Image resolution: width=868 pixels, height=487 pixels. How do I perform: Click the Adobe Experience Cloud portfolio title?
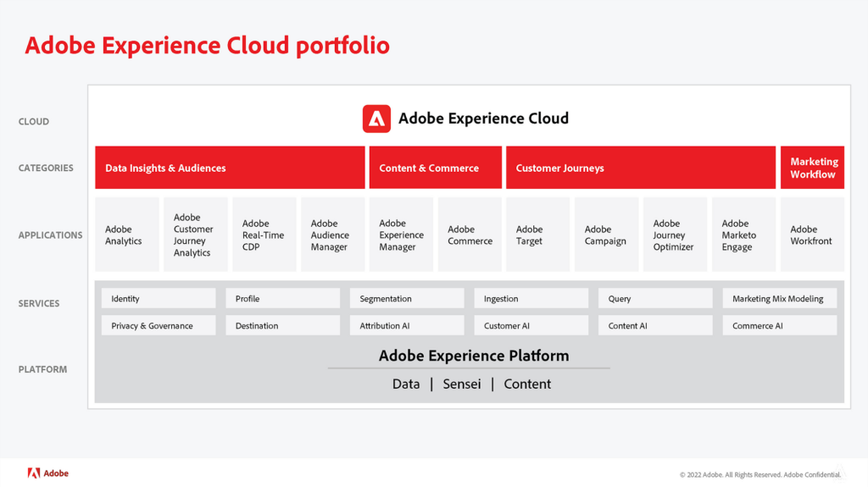coord(208,45)
